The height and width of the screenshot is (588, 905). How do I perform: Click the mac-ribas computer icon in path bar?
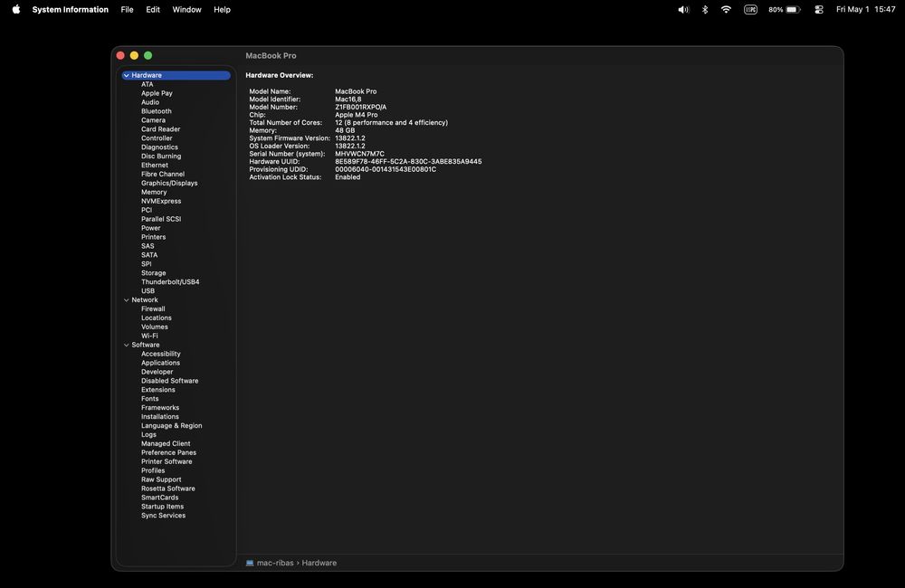click(250, 563)
